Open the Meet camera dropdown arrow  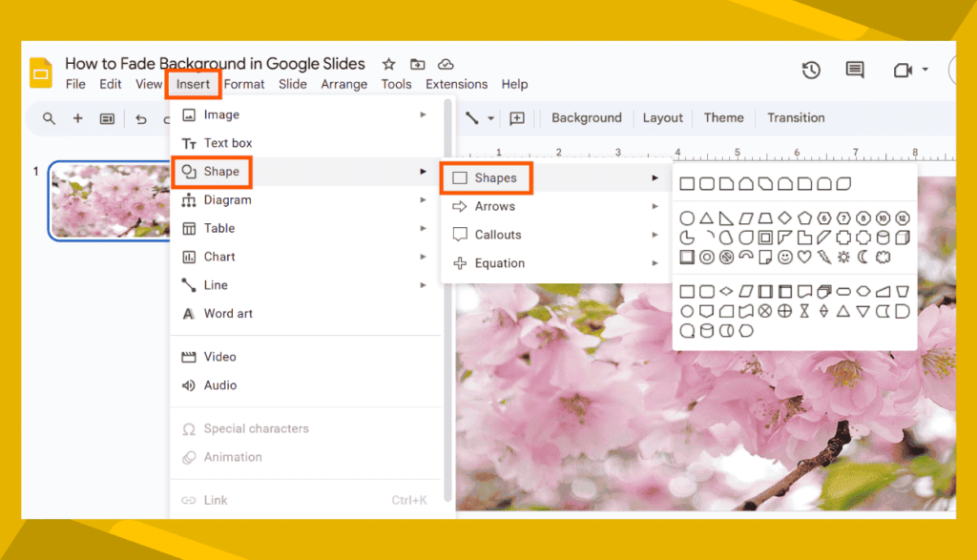[925, 70]
